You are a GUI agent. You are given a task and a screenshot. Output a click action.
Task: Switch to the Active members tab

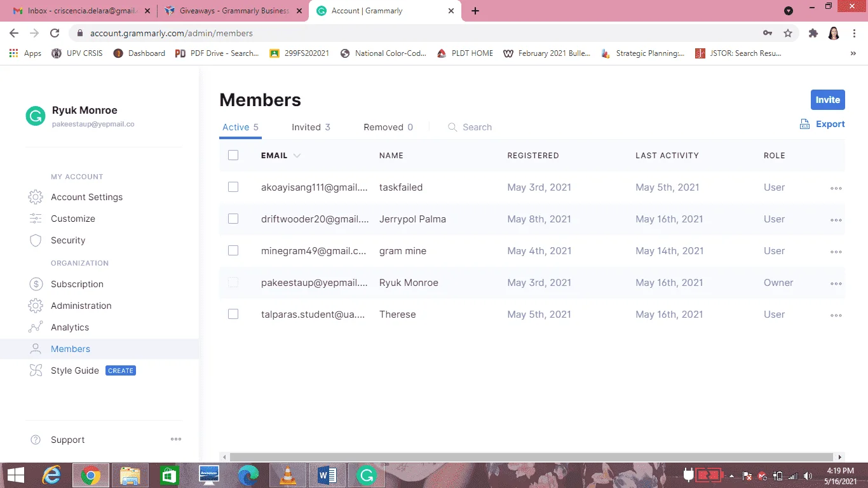(x=240, y=127)
